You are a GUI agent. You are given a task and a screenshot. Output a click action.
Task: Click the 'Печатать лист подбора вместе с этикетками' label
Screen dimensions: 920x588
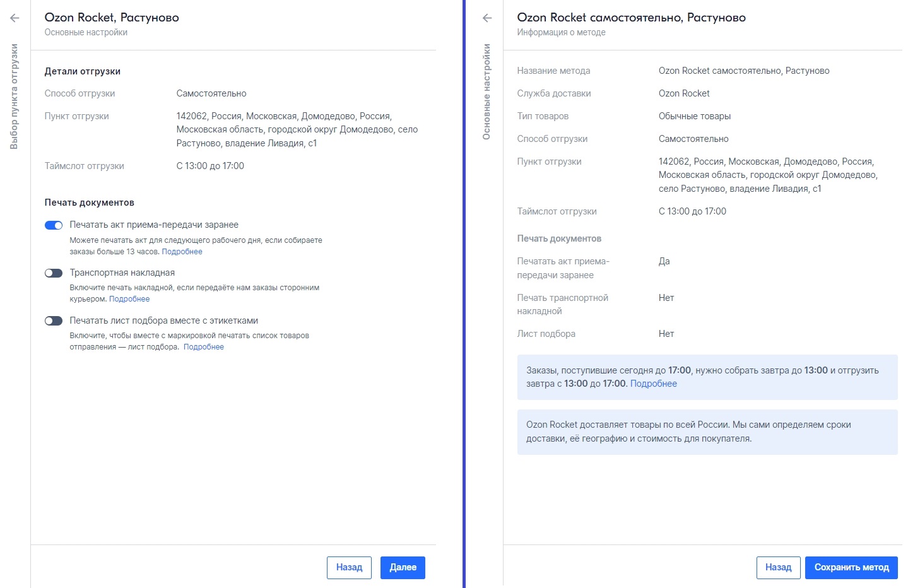(163, 320)
